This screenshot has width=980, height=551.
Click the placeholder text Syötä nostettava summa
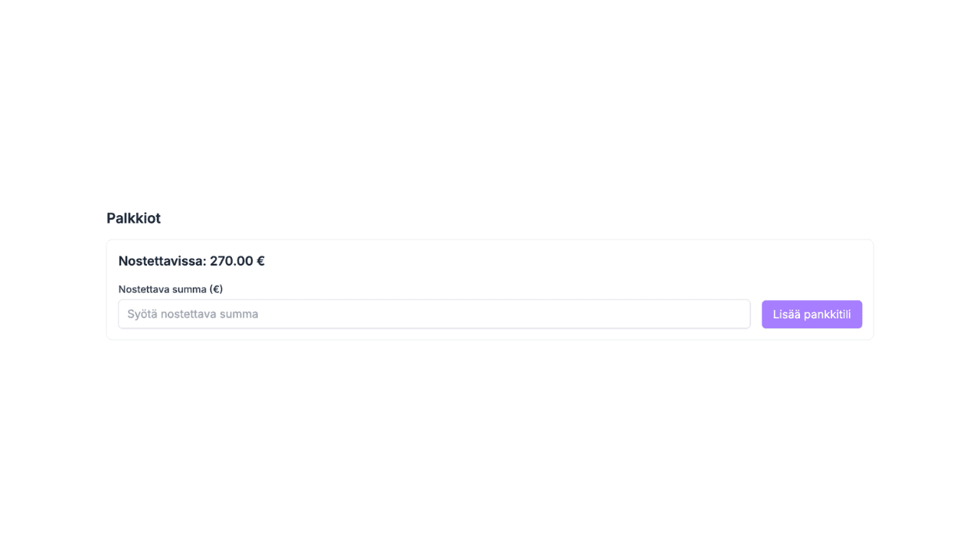pyautogui.click(x=193, y=314)
